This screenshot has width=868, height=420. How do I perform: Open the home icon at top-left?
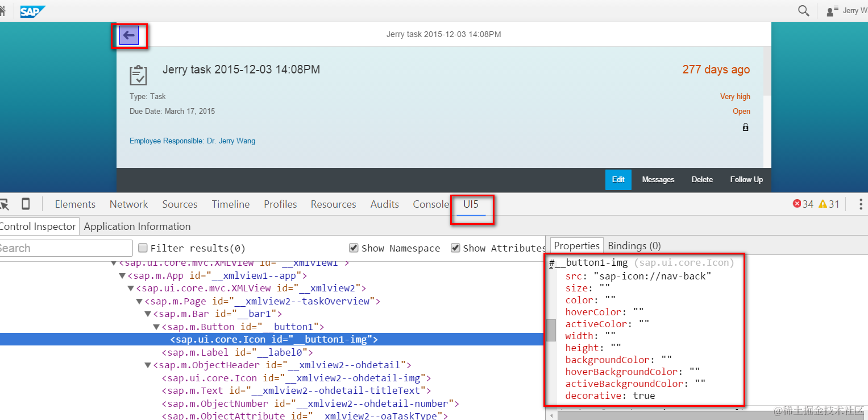(2, 11)
